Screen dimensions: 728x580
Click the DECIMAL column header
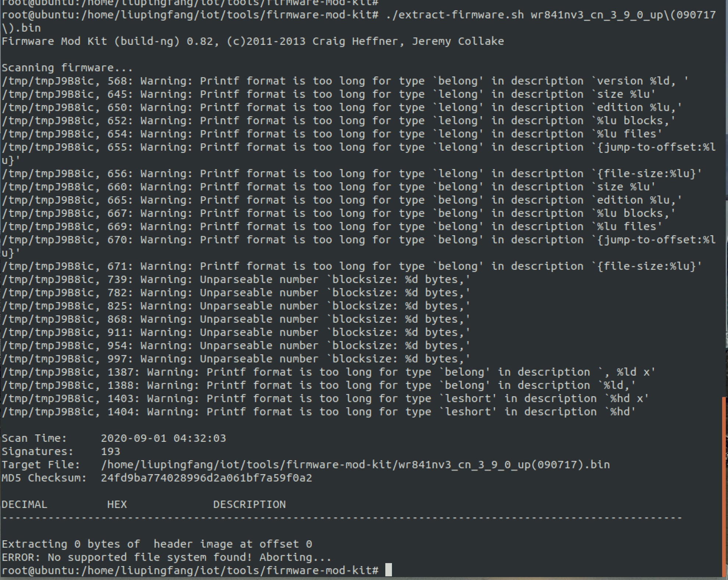coord(24,504)
